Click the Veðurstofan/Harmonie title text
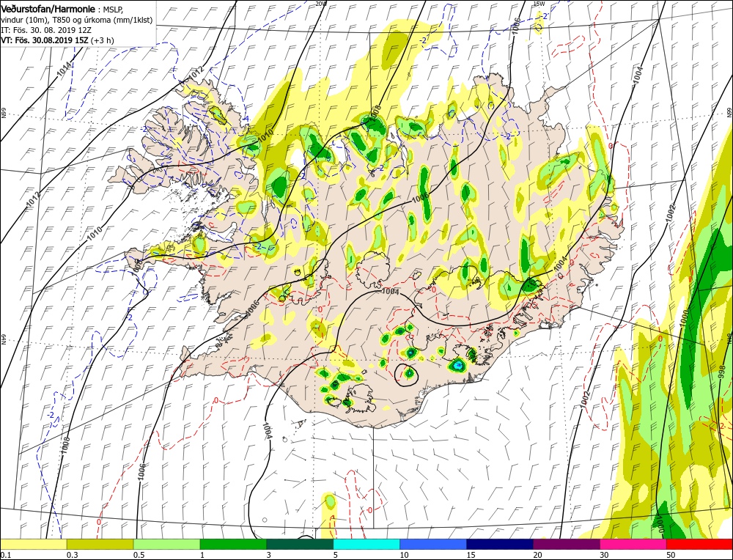Viewport: 733px width, 560px height. coord(50,10)
